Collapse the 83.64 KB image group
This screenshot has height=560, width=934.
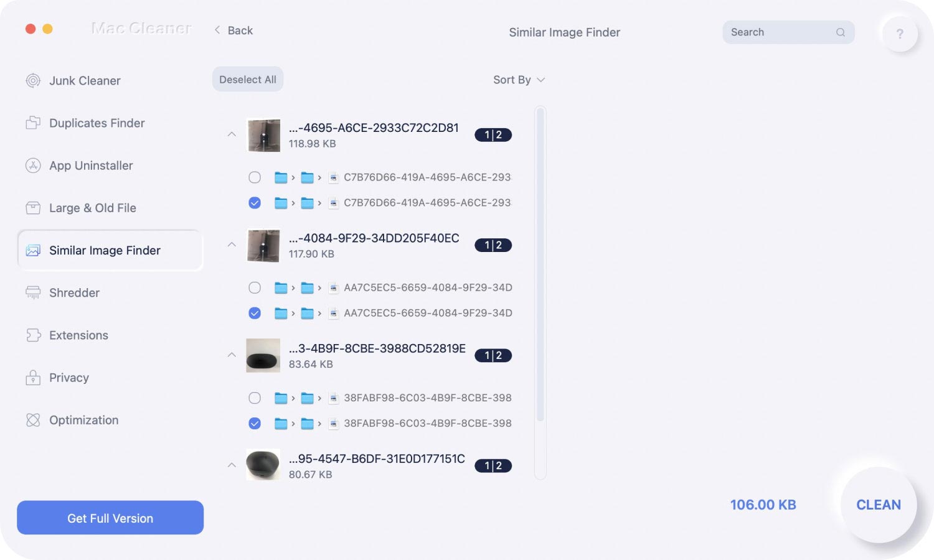click(x=232, y=355)
